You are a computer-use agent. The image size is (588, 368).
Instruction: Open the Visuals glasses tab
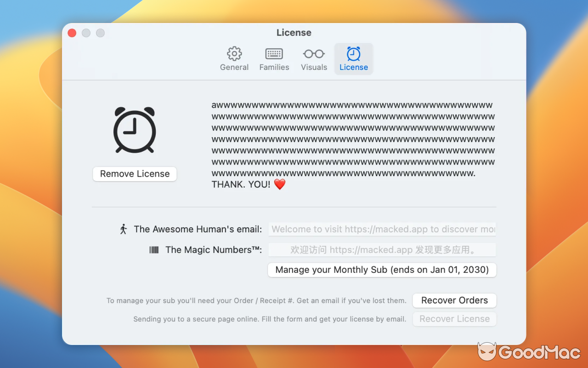click(314, 59)
